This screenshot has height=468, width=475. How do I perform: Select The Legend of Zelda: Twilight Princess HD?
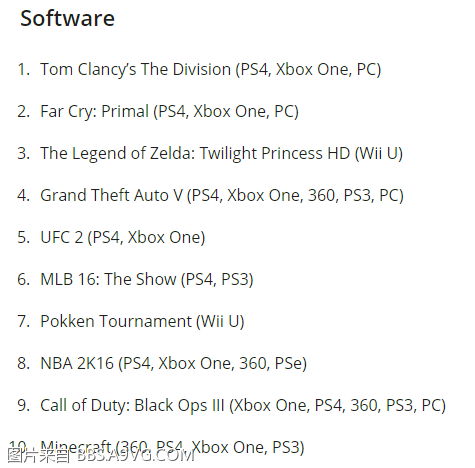[x=222, y=154]
